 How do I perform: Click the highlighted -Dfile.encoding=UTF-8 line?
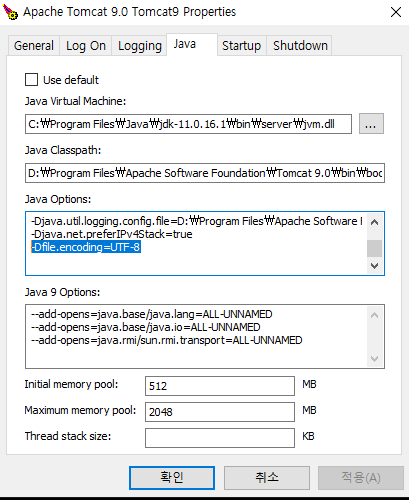click(x=86, y=247)
